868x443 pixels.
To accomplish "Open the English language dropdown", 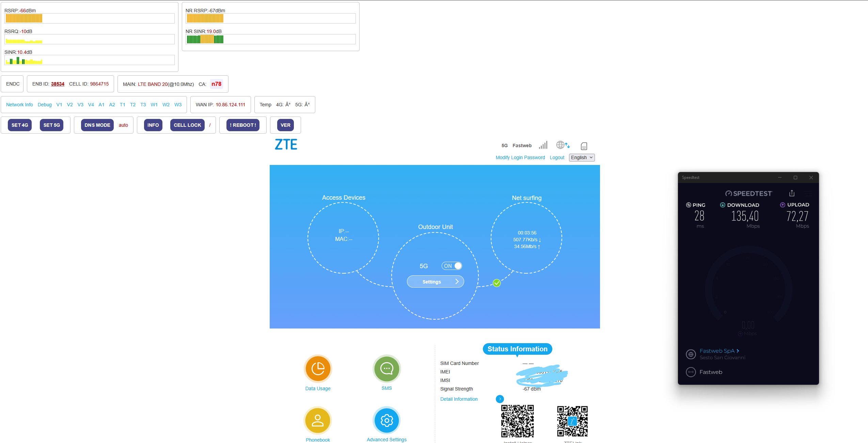I will tap(582, 157).
